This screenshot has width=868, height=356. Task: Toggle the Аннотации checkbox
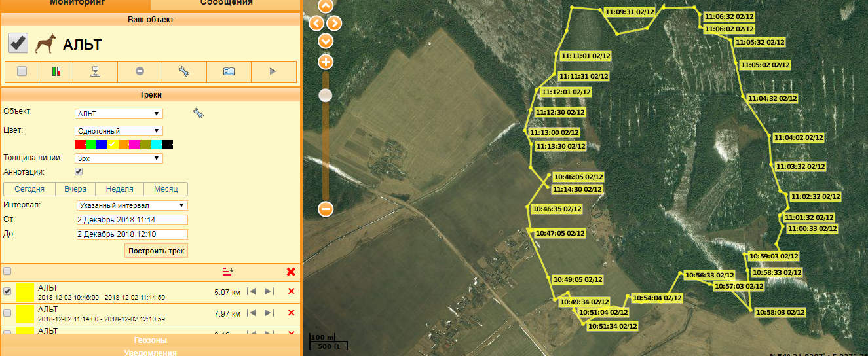pos(79,171)
